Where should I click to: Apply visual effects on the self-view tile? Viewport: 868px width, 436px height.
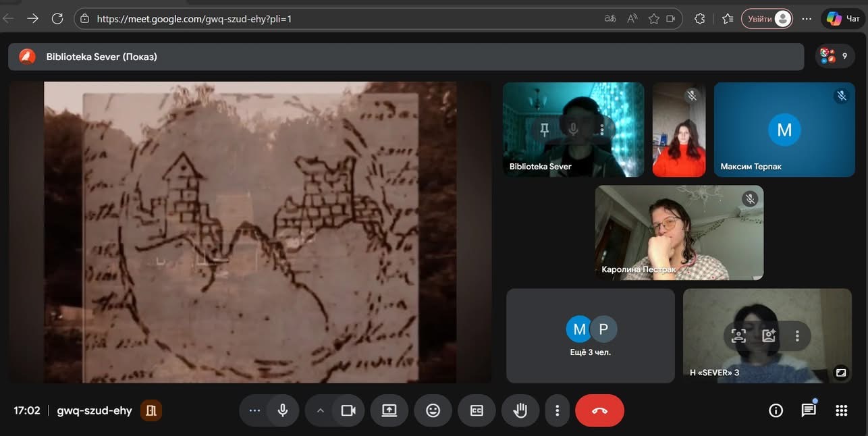(x=768, y=335)
